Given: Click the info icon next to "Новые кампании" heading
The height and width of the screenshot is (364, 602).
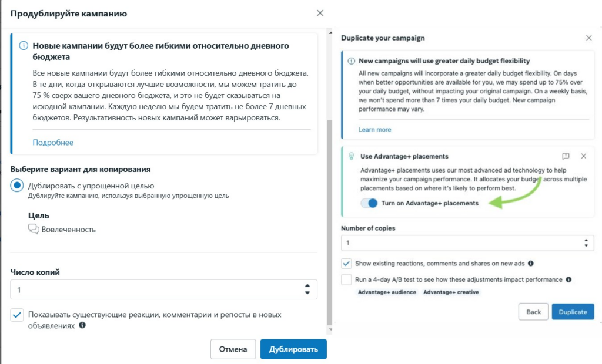Looking at the screenshot, I should pos(23,45).
